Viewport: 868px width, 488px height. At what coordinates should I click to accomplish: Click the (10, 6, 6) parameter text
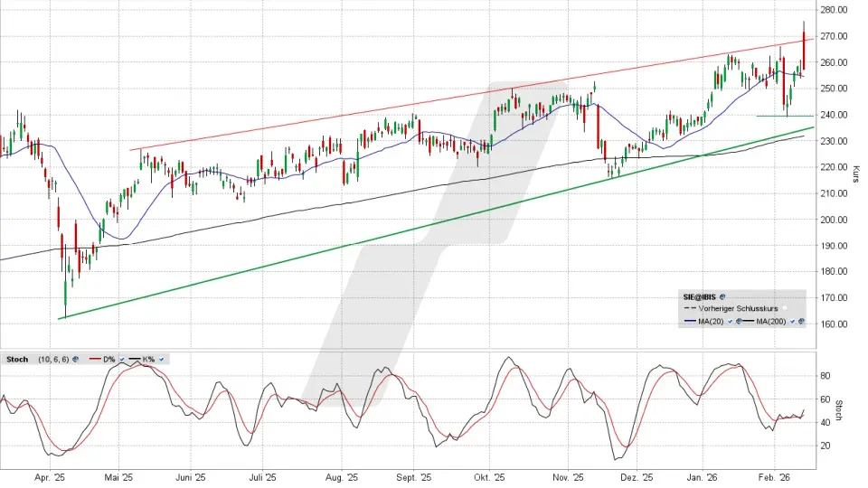53,359
